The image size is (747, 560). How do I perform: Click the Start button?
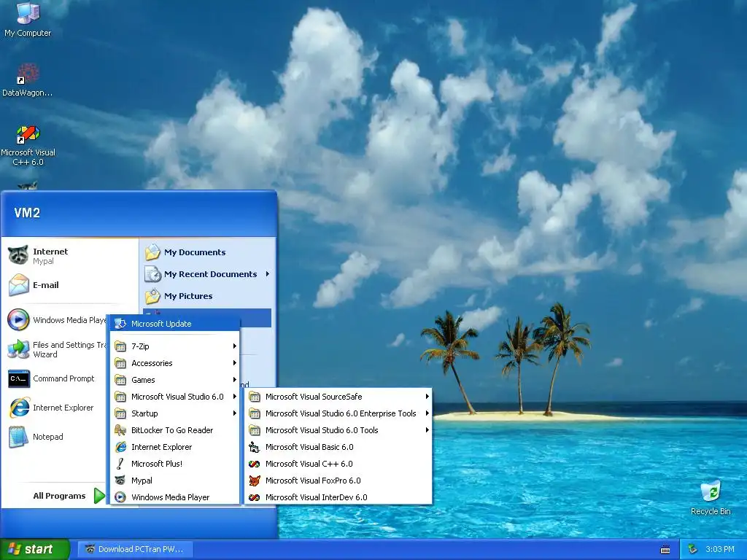[x=34, y=549]
